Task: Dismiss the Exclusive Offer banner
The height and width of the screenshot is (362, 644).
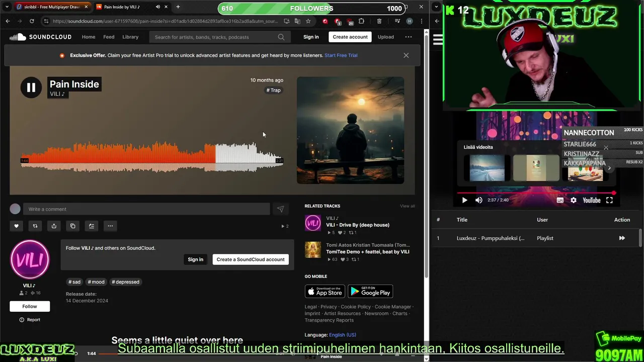Action: (x=406, y=55)
